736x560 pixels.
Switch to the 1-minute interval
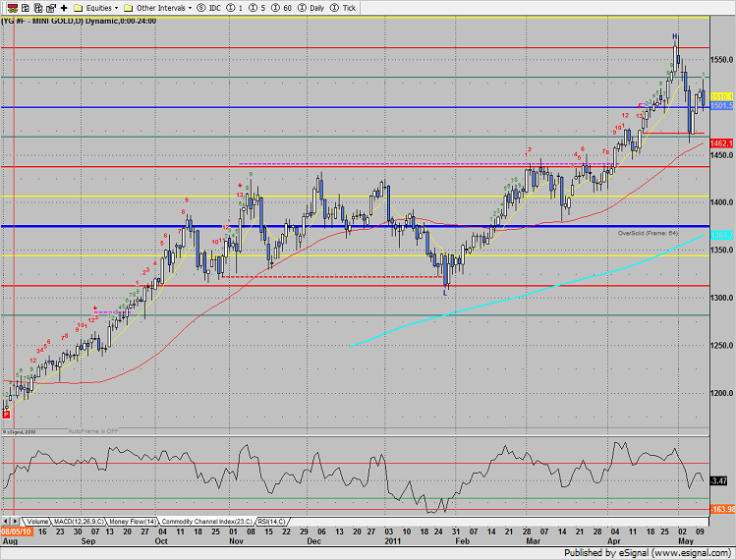[x=235, y=8]
